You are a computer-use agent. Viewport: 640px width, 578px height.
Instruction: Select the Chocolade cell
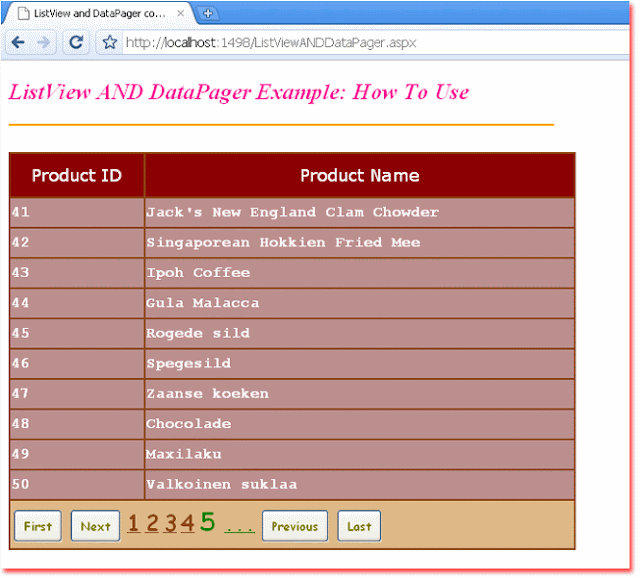point(360,424)
